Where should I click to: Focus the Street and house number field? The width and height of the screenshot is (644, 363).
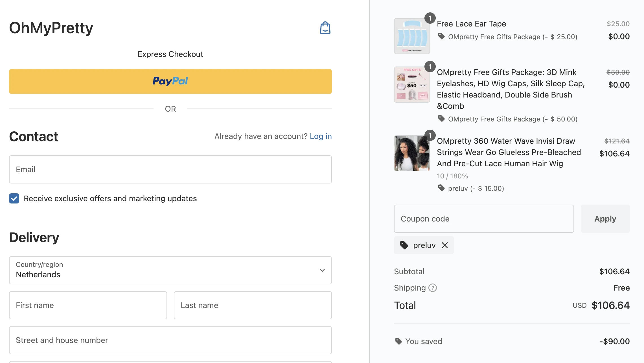point(170,340)
